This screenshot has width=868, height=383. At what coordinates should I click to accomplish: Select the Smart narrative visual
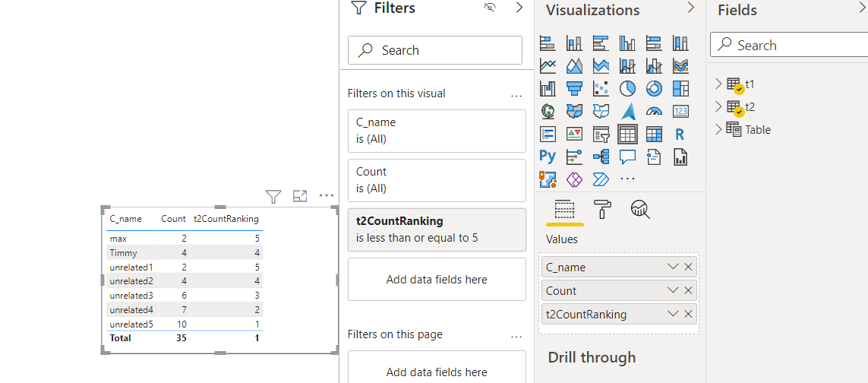coord(654,157)
